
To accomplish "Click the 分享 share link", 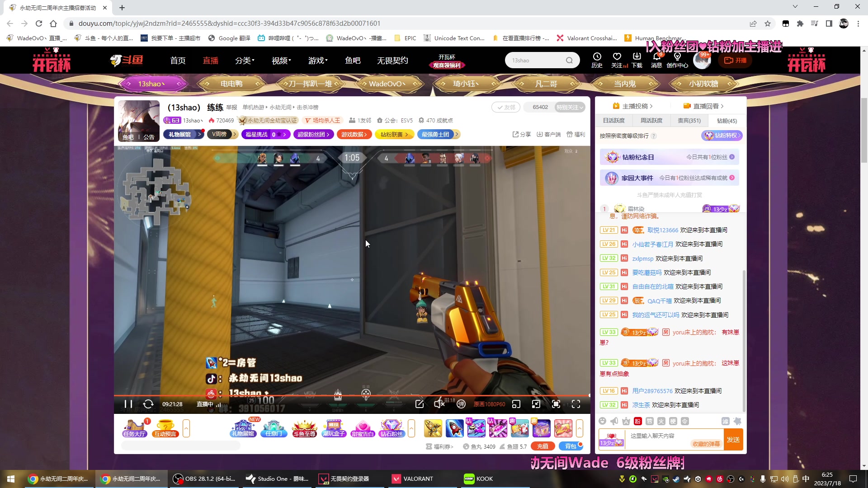I will click(x=522, y=134).
